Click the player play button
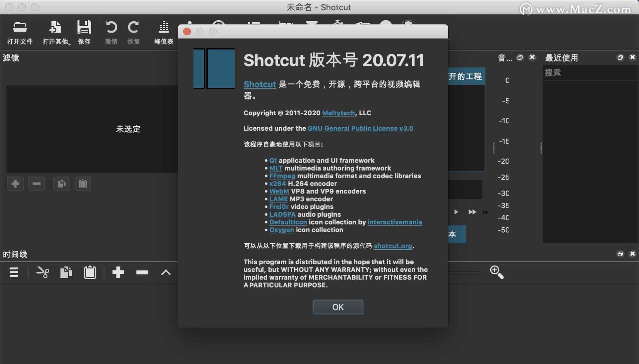 click(456, 212)
